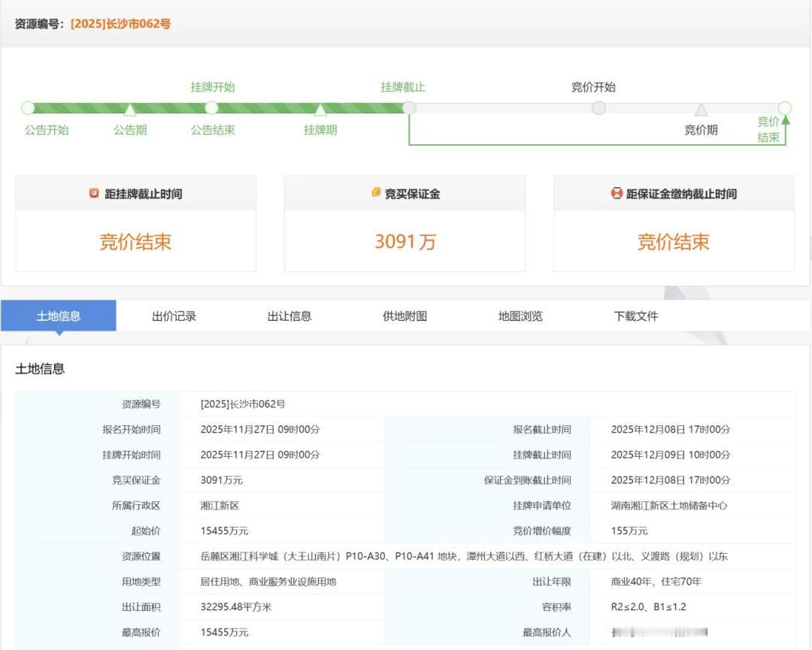Viewport: 812px width, 650px height.
Task: Click the red piggy bank icon beside 距保证金缴纳截止时间
Action: click(617, 193)
